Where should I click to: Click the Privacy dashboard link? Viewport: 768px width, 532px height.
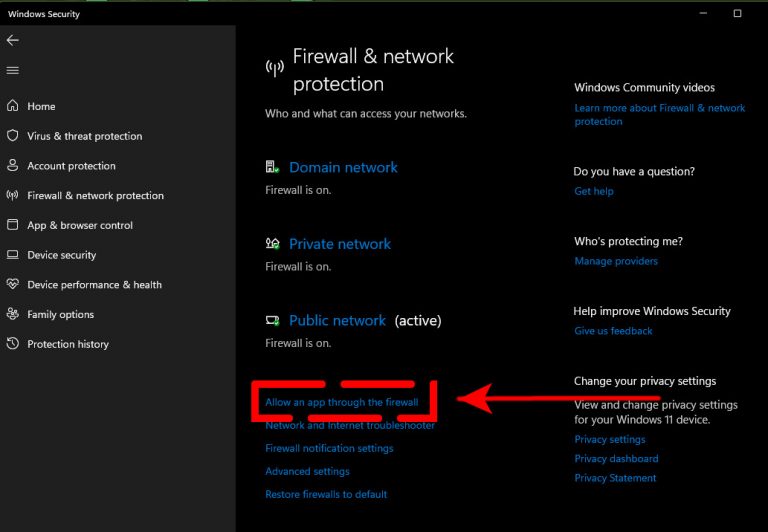[x=617, y=459]
